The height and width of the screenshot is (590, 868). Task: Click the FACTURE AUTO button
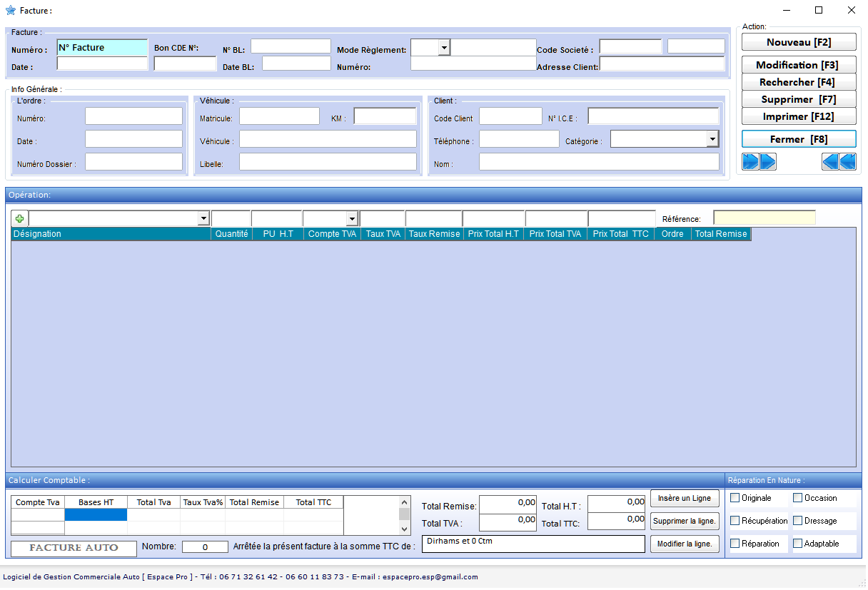pos(74,549)
